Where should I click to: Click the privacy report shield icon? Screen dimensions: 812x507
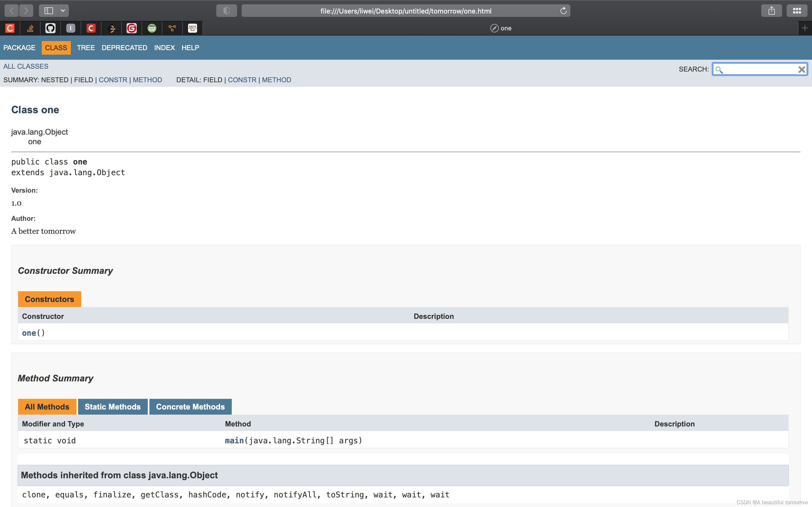[x=226, y=11]
